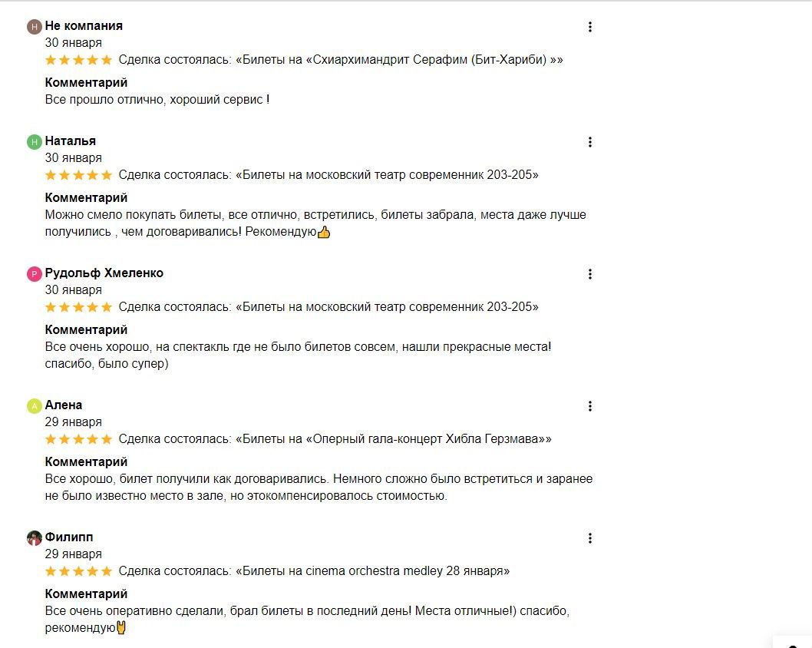
Task: Click the brown avatar of Не компания
Action: 35,26
